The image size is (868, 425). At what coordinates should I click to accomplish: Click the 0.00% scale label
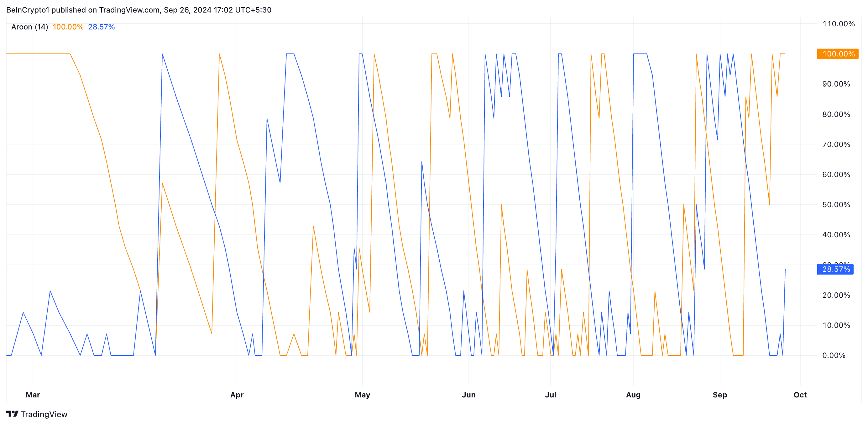[834, 355]
